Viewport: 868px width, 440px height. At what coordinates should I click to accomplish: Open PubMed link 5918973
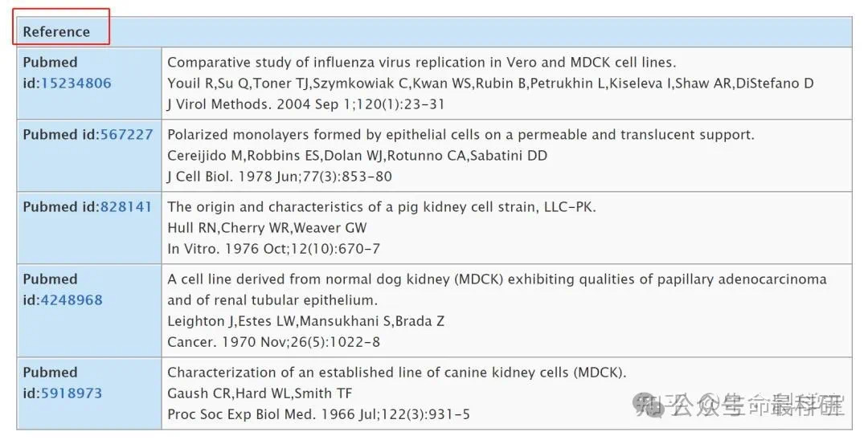point(72,393)
